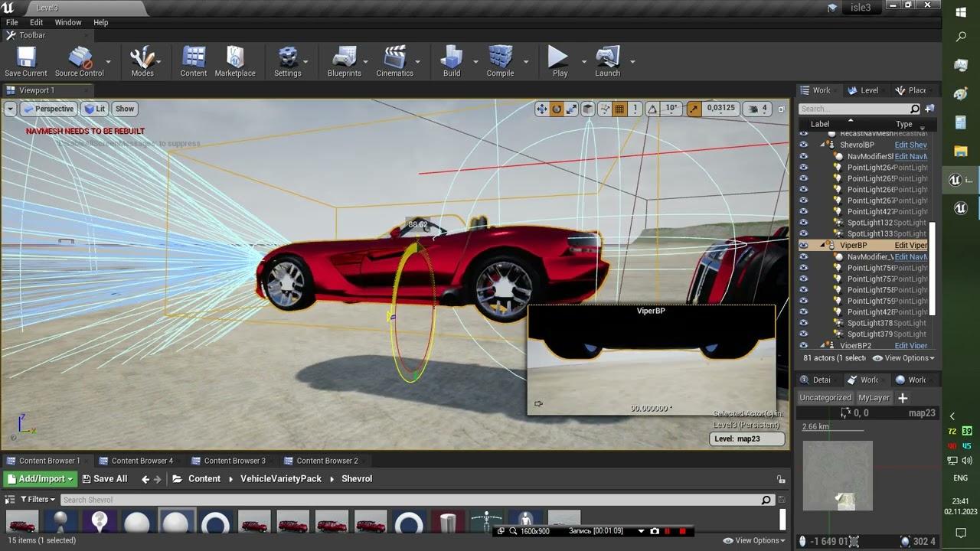Open the viewport options dropdown arrow
Image resolution: width=980 pixels, height=551 pixels.
11,109
